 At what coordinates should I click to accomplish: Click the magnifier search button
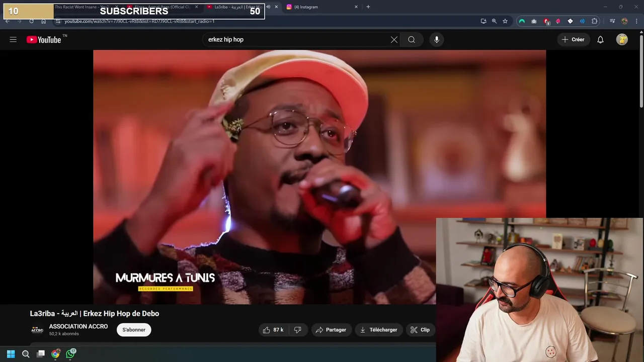click(412, 40)
